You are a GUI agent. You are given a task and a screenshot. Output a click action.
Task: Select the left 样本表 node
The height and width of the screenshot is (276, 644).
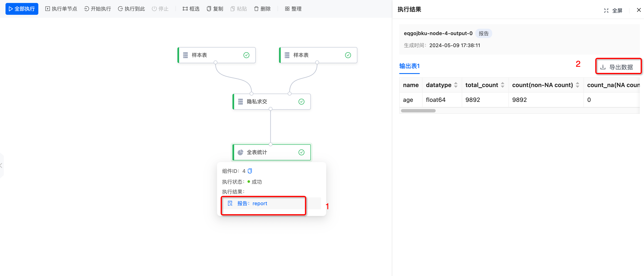(x=217, y=55)
